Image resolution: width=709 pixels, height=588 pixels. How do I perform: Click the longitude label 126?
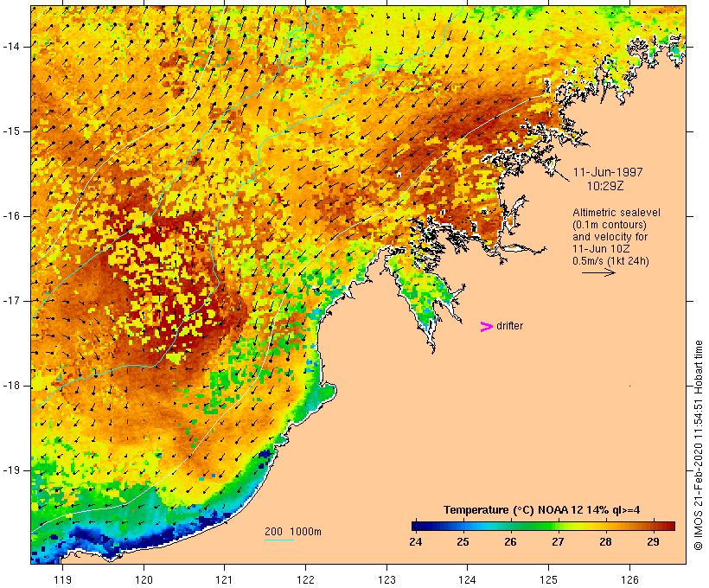click(629, 580)
